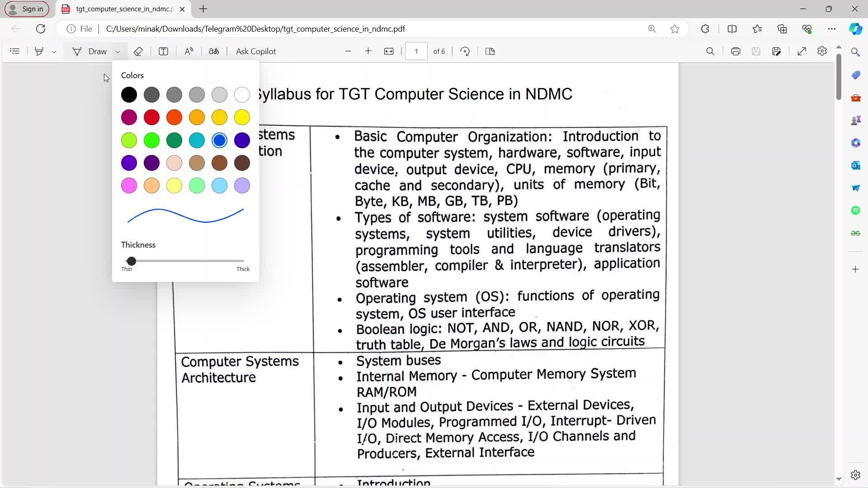
Task: Pick the black color swatch
Action: point(129,95)
